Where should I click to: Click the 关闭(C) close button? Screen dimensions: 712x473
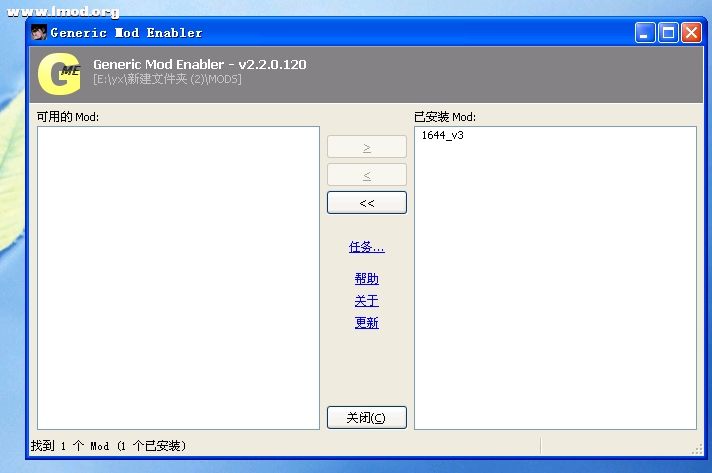[x=367, y=418]
